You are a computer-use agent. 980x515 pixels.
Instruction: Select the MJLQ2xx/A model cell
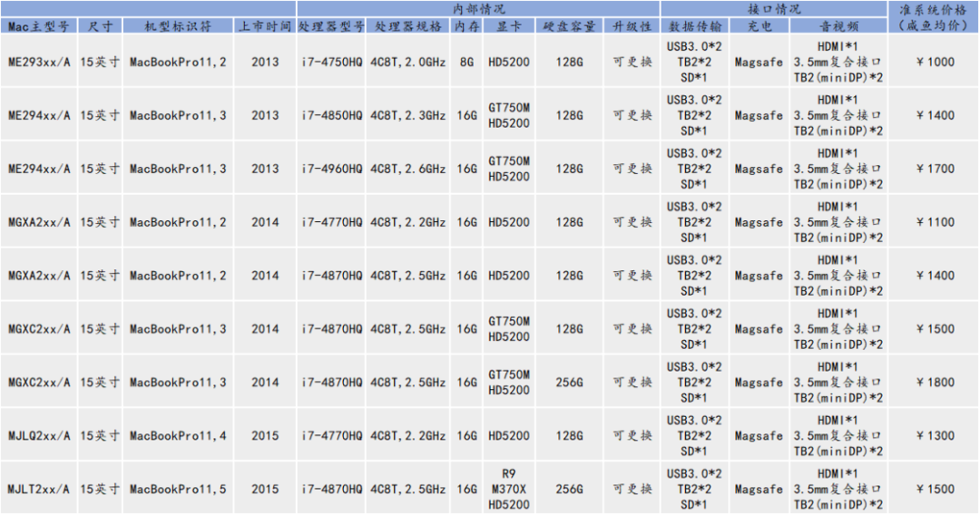click(x=39, y=436)
